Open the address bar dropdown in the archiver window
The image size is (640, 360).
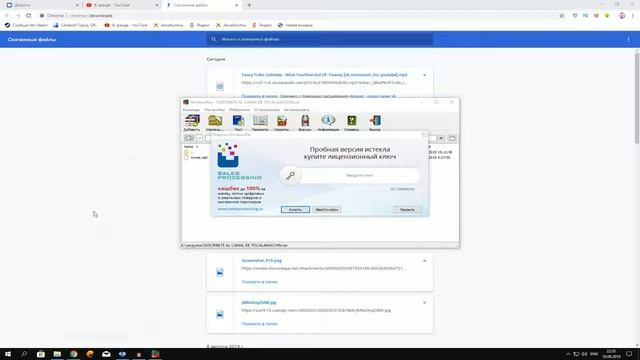point(441,138)
